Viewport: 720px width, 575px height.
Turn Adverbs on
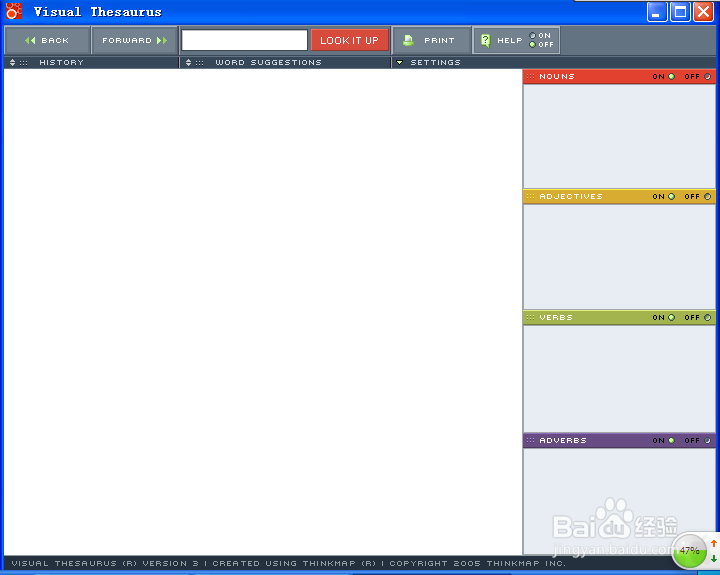pos(671,440)
